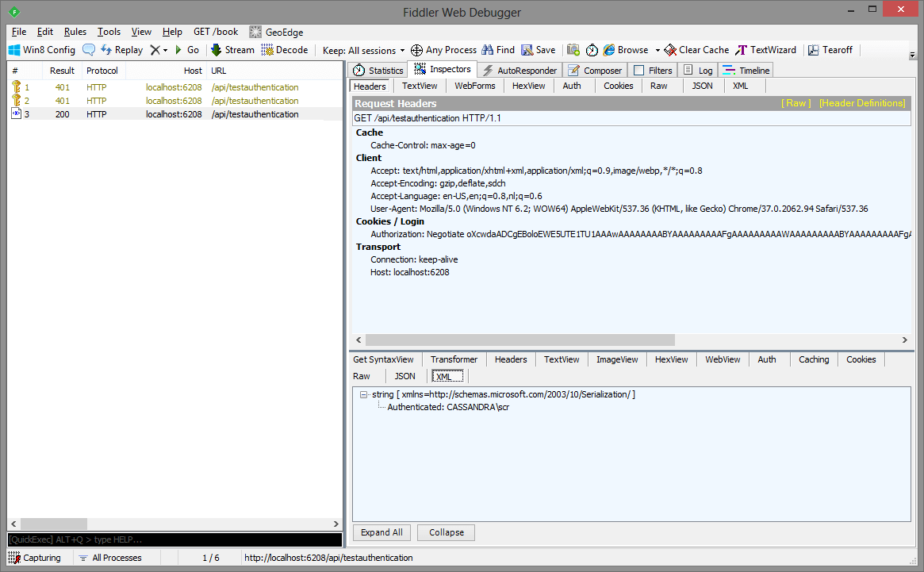Switch to the Log tab
Viewport: 924px width, 572px height.
click(x=698, y=70)
